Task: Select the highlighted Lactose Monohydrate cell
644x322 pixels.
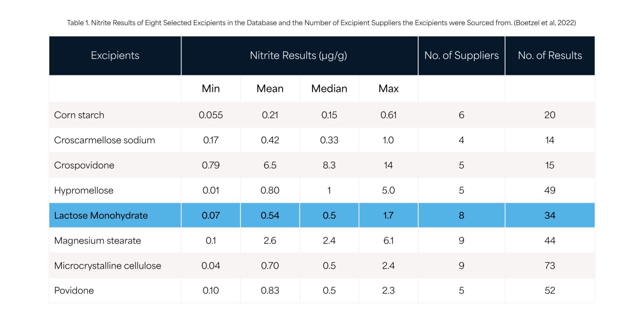Action: pos(101,215)
